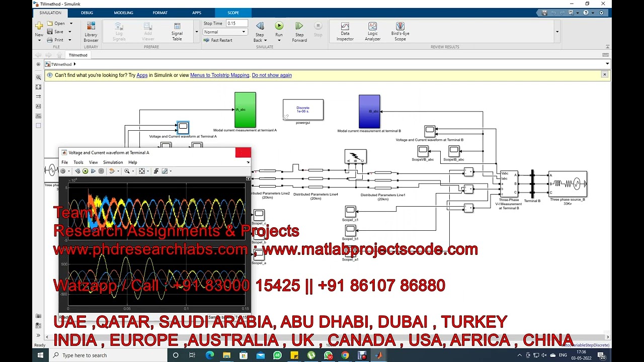This screenshot has height=362, width=644.
Task: Switch to the APPS ribbon tab
Action: coord(197,13)
